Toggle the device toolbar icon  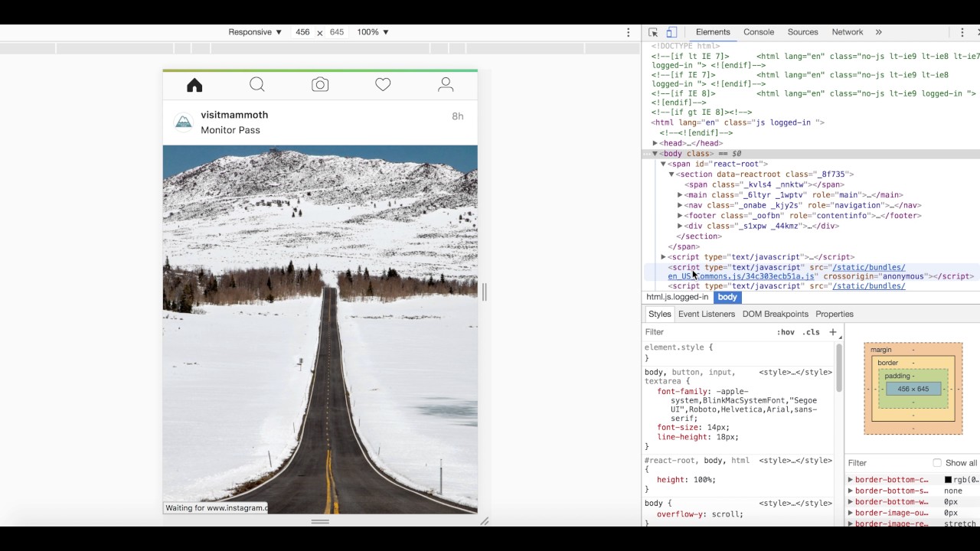[671, 32]
